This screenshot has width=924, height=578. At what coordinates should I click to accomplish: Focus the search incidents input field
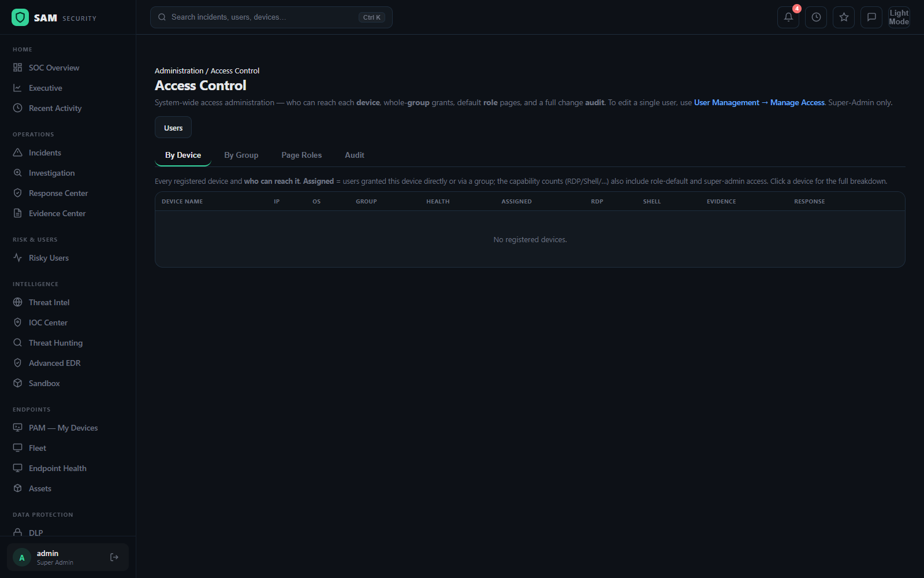coord(271,17)
